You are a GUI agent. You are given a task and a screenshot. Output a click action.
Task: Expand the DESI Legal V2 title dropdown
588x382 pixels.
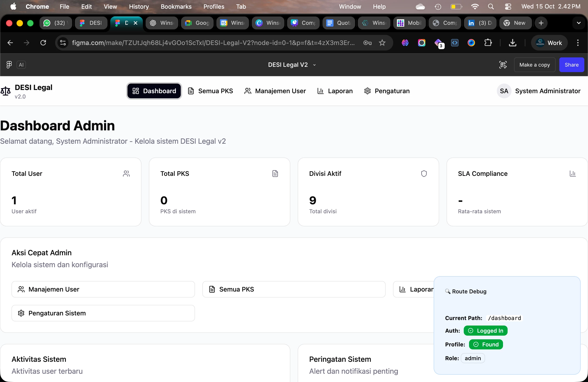pyautogui.click(x=314, y=65)
